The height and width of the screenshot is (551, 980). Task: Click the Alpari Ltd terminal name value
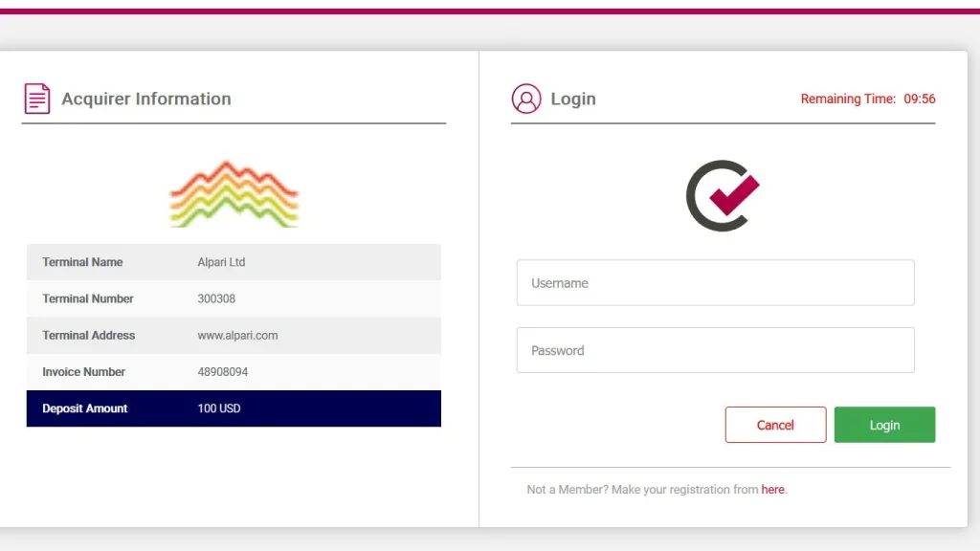221,262
